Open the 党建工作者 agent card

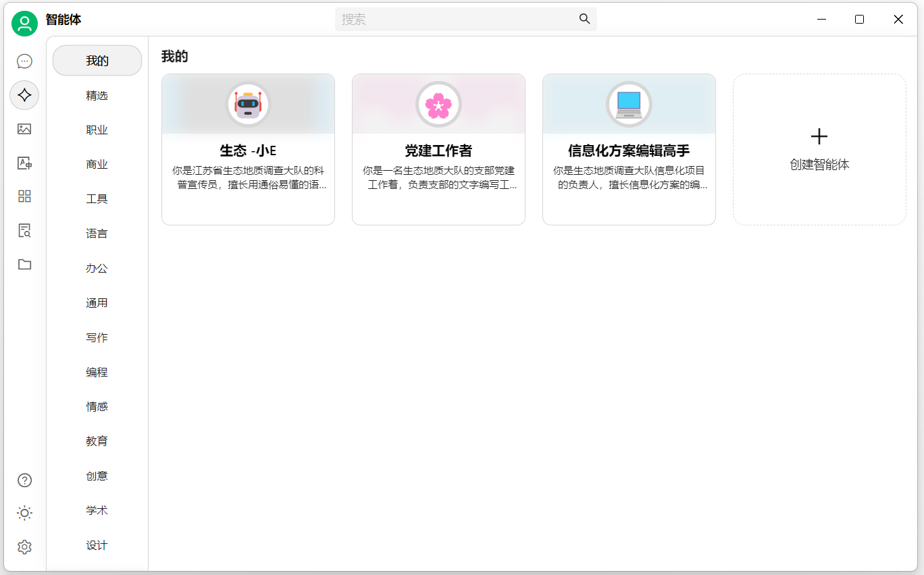[x=438, y=150]
